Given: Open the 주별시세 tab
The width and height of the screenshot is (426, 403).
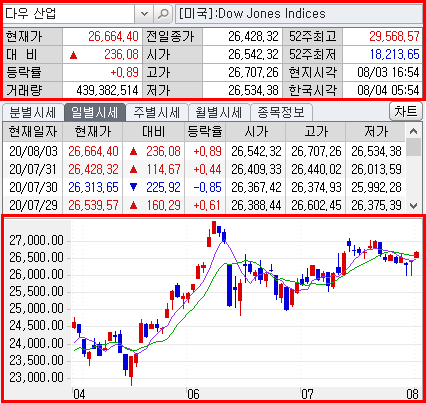Looking at the screenshot, I should click(x=157, y=112).
